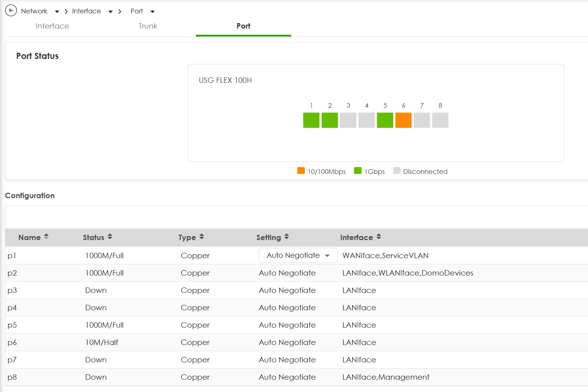Sort table by Status column arrows
This screenshot has height=392, width=588.
click(110, 237)
